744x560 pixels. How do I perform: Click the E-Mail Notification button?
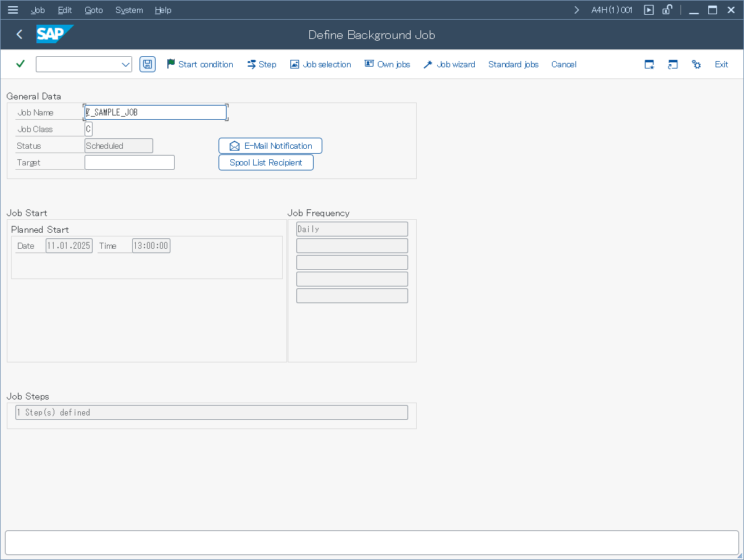tap(270, 146)
